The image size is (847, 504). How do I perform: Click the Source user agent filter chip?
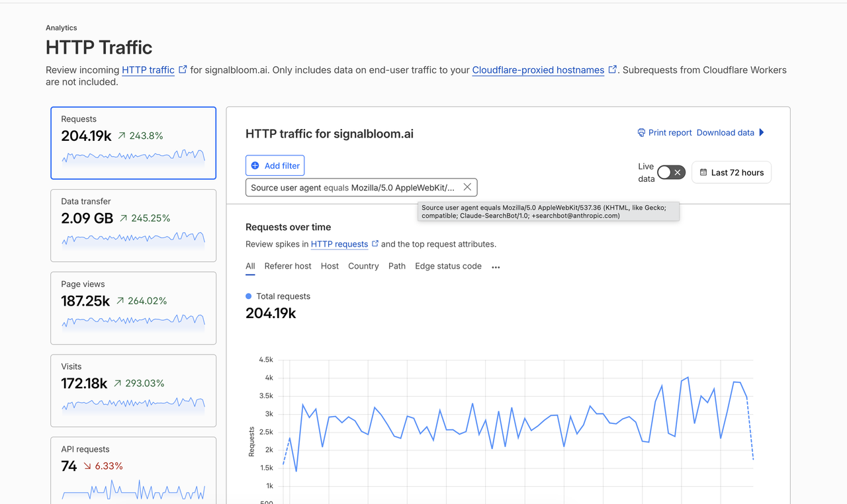[x=361, y=187]
